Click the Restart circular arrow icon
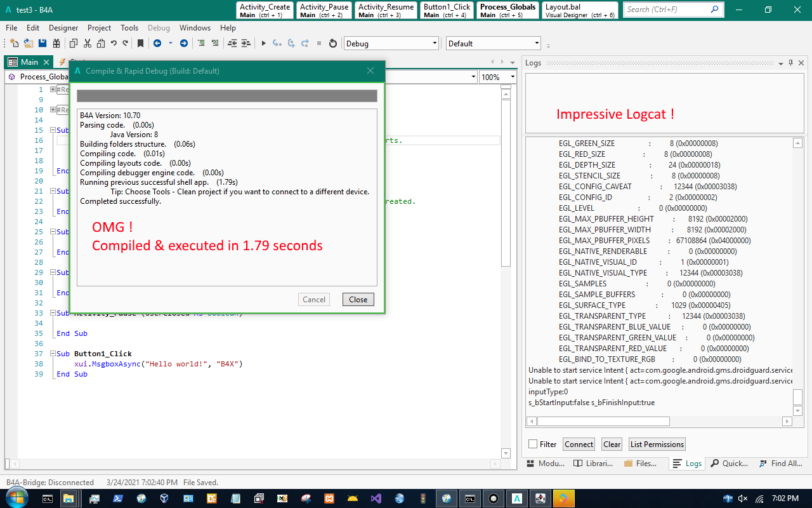 [332, 43]
